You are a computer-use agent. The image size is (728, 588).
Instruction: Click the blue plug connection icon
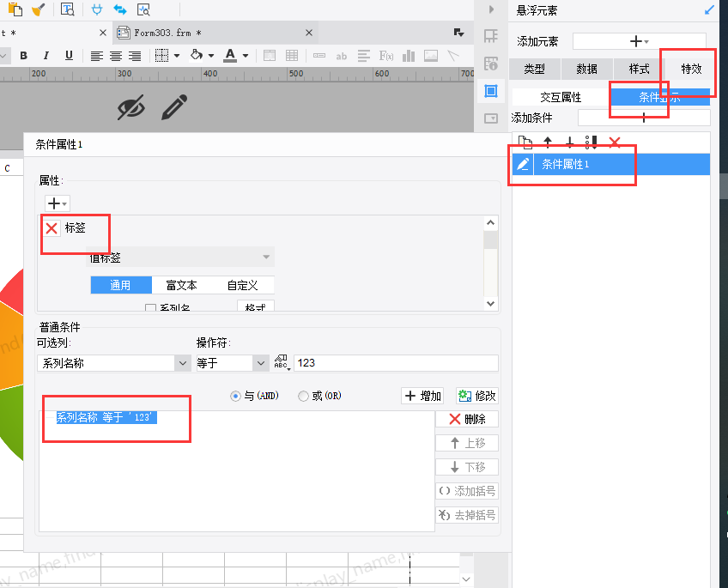click(x=97, y=9)
